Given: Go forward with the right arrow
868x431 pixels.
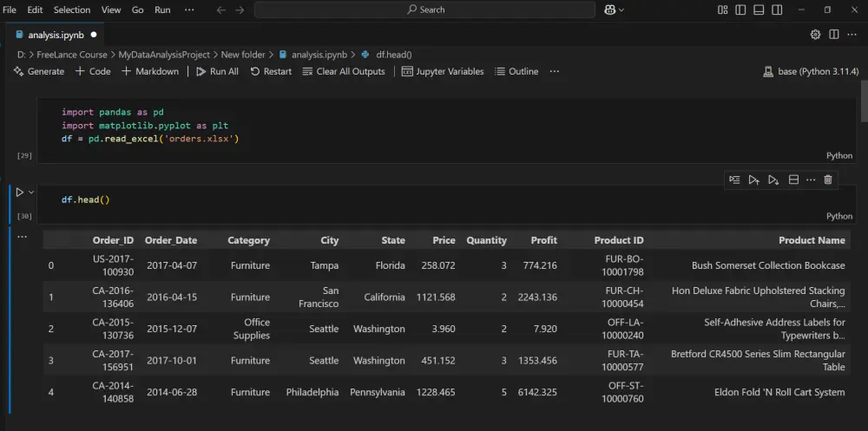Looking at the screenshot, I should (x=240, y=10).
